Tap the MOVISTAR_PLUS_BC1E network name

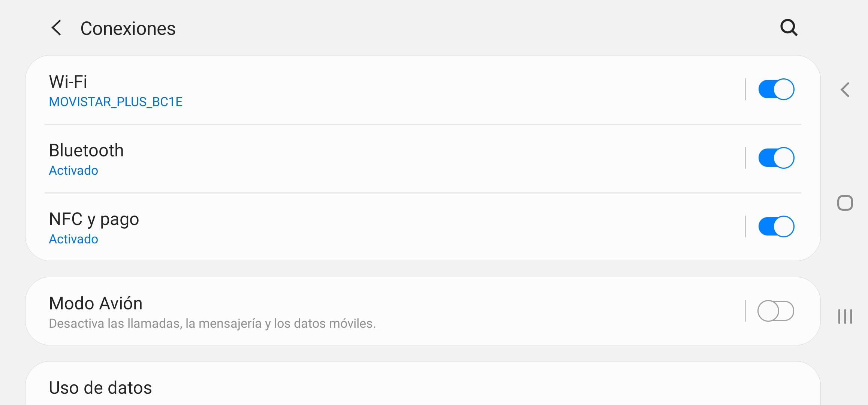(116, 102)
